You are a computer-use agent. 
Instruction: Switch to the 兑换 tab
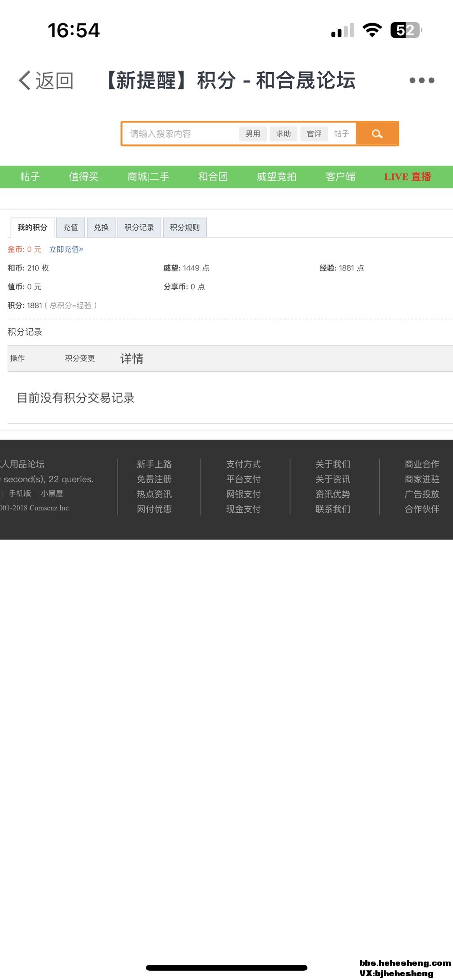(101, 227)
